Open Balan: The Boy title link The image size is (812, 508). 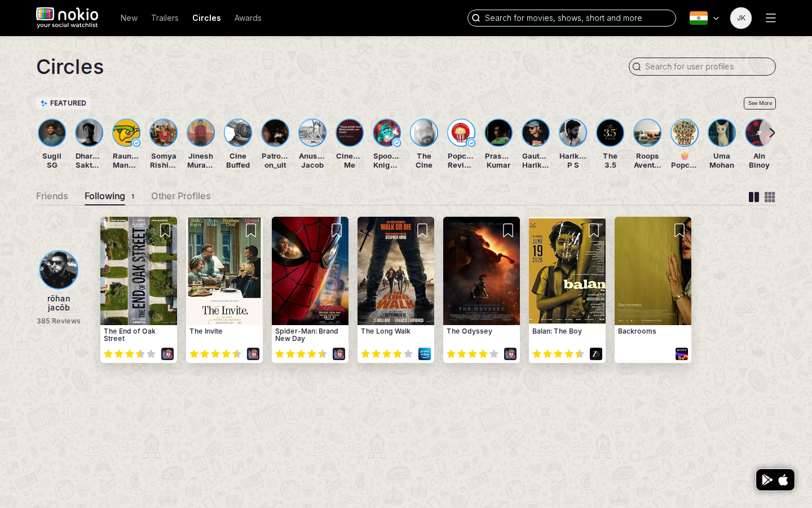click(x=557, y=331)
